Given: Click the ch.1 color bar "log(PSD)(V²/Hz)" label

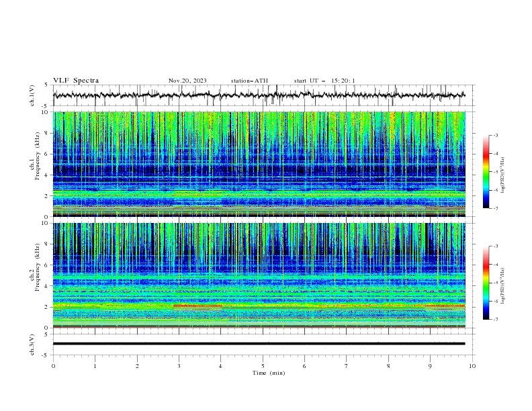Looking at the screenshot, I should 503,175.
